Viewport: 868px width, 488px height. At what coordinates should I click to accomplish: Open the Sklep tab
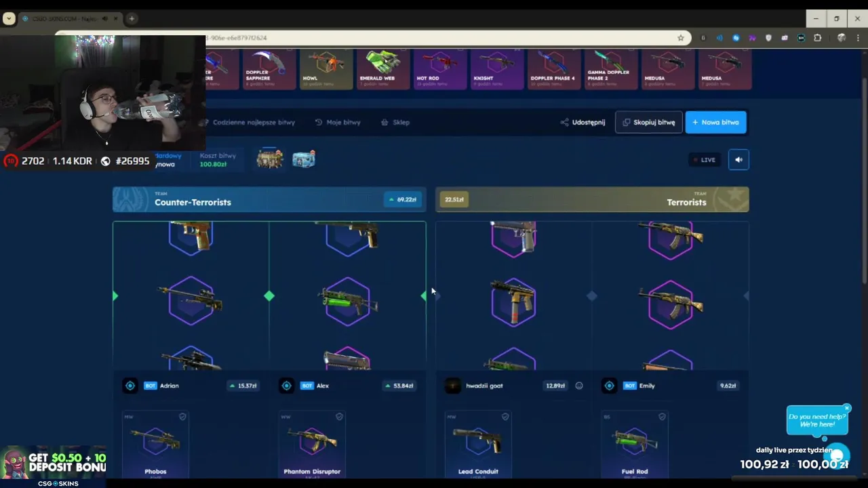395,123
